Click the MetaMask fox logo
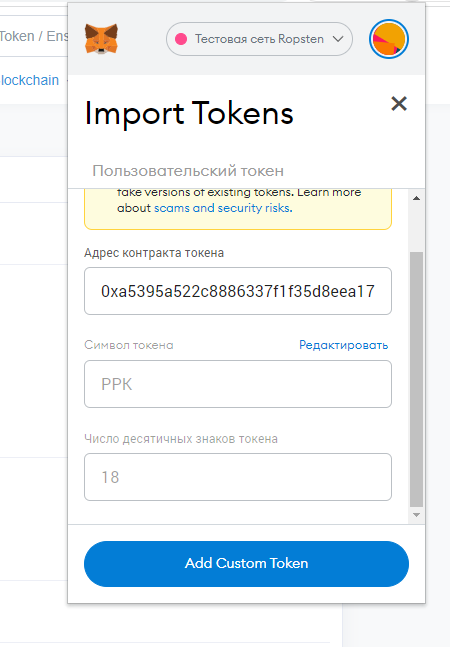This screenshot has height=647, width=450. [x=101, y=39]
